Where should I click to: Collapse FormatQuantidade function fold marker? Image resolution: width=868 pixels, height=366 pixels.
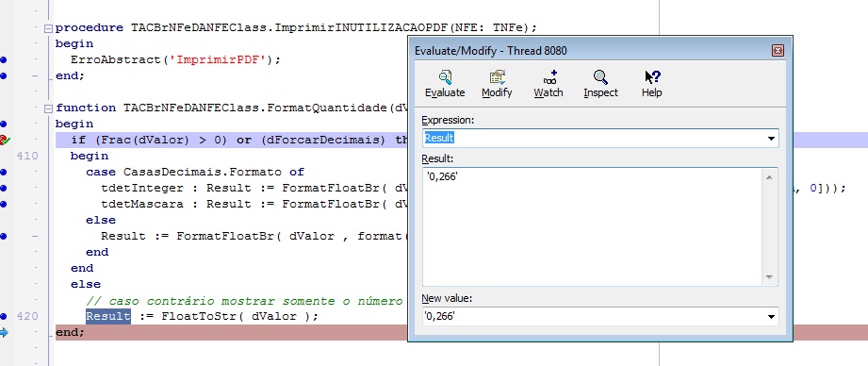(x=48, y=108)
